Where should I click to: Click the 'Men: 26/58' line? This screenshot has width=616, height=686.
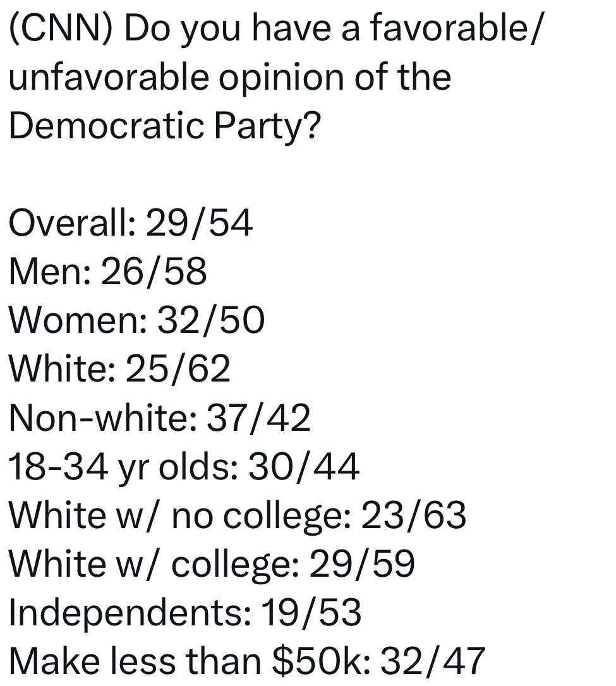107,272
